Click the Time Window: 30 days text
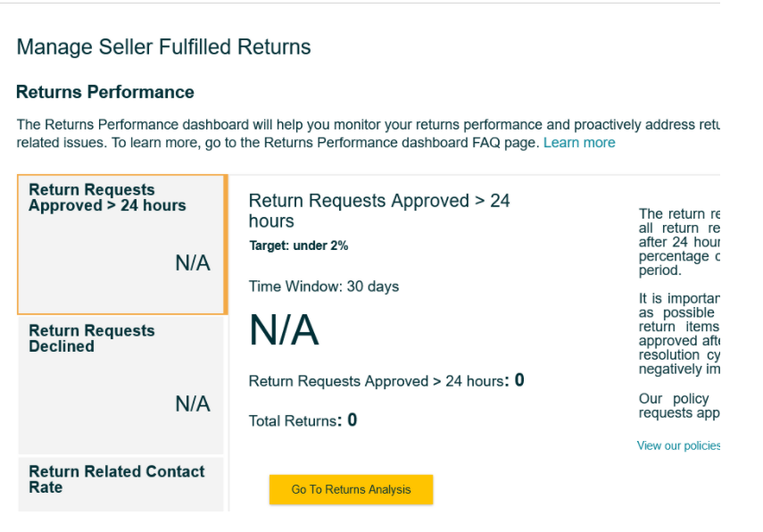This screenshot has height=532, width=763. 324,287
